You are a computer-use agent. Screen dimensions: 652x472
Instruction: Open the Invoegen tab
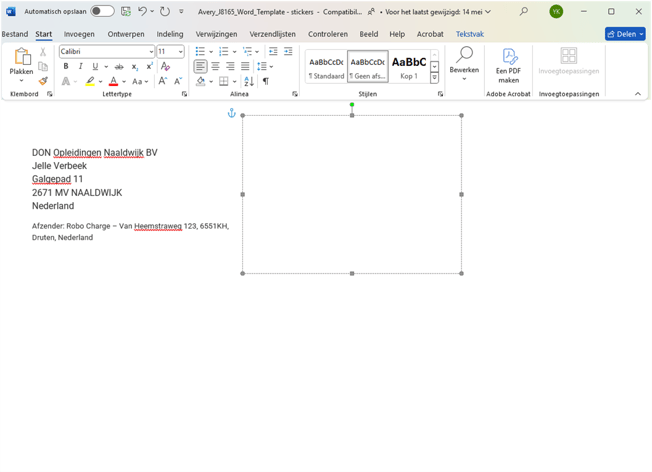(79, 34)
